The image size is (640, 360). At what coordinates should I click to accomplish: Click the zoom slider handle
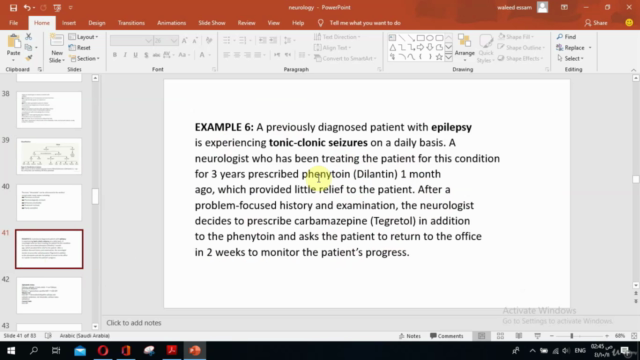click(x=572, y=336)
